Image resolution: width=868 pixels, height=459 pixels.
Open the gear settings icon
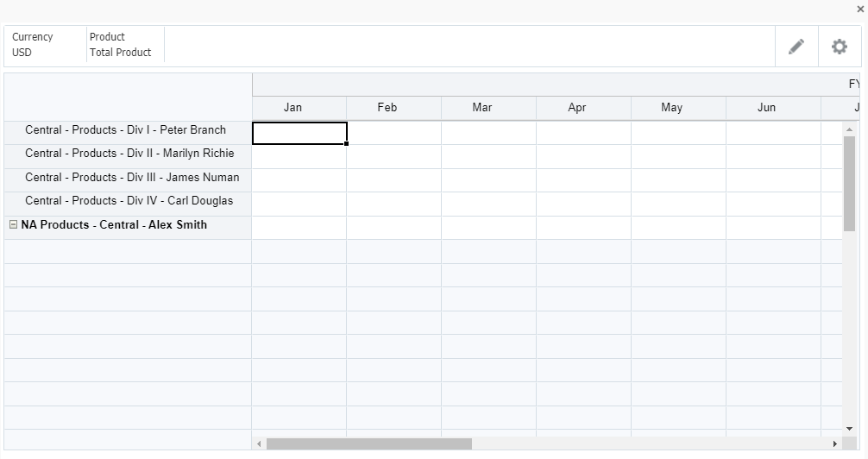pyautogui.click(x=840, y=47)
